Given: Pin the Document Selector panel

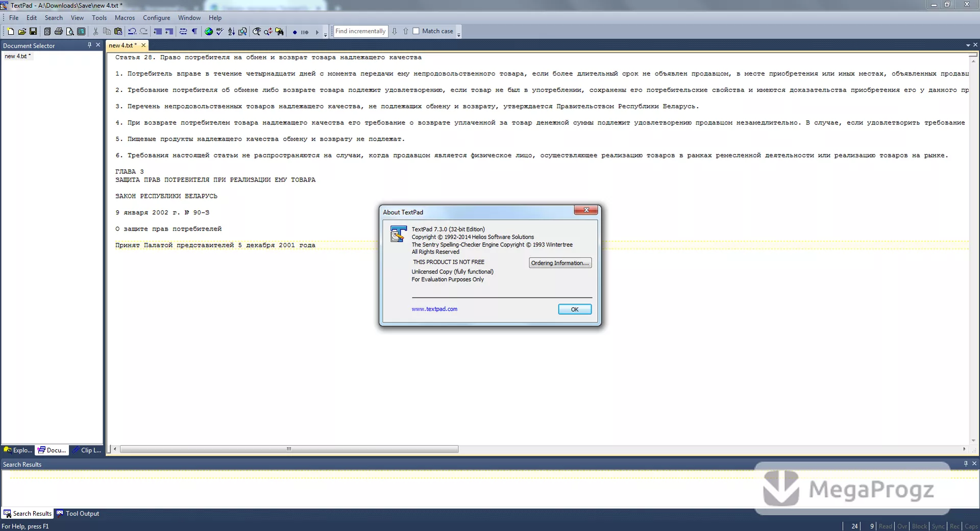Looking at the screenshot, I should pyautogui.click(x=89, y=45).
